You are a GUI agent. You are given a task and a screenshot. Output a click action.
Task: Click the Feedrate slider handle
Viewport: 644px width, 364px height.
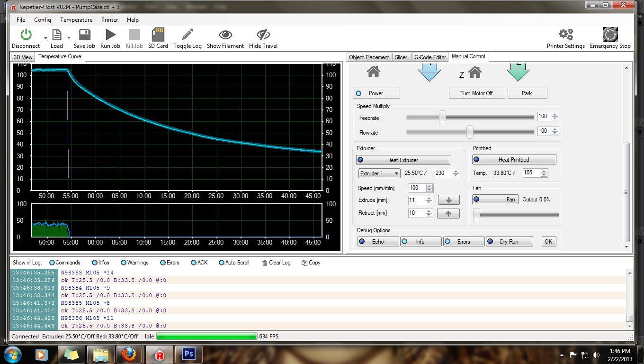[442, 117]
